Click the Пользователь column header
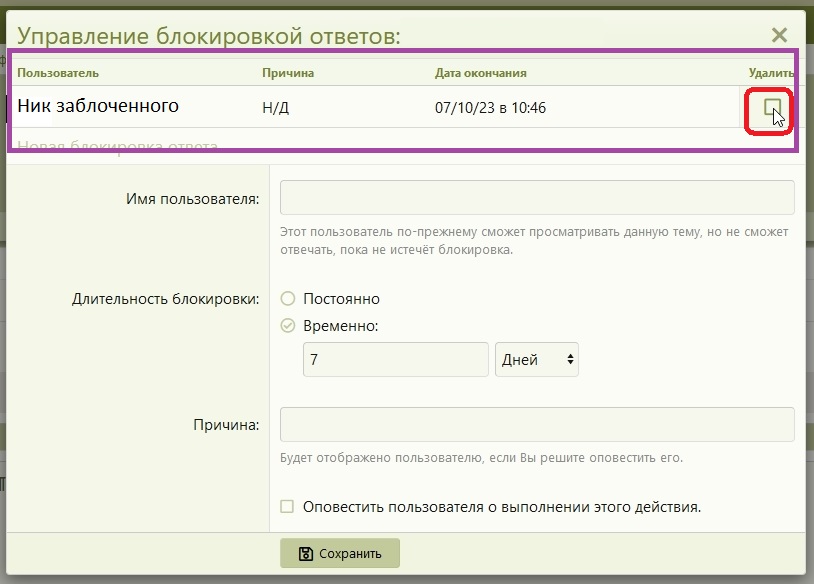 [58, 73]
